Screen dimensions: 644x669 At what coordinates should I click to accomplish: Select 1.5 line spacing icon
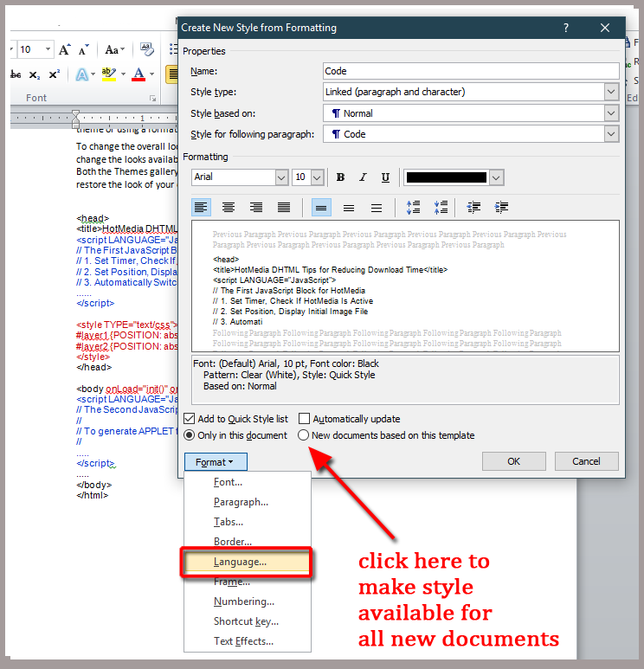pos(349,208)
